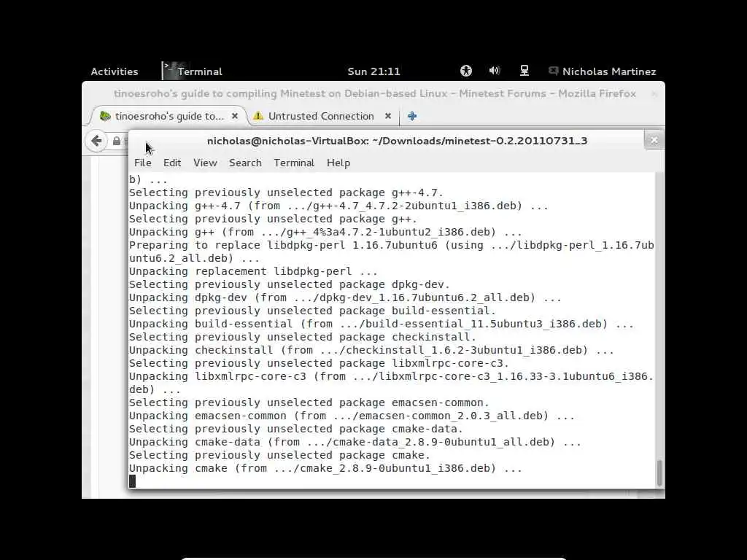Open the terminal File menu
Viewport: 747px width, 560px height.
click(143, 163)
